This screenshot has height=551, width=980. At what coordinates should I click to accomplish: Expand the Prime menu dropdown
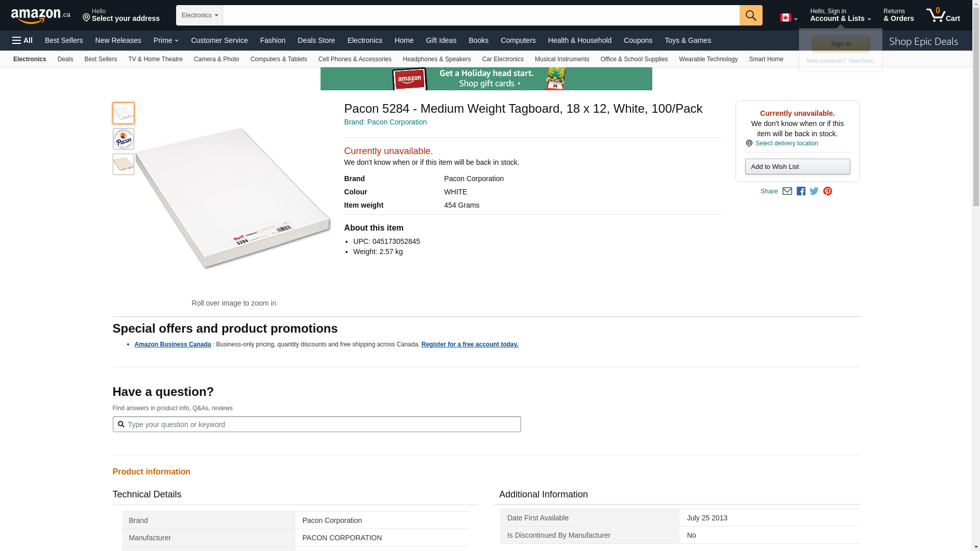[x=166, y=40]
